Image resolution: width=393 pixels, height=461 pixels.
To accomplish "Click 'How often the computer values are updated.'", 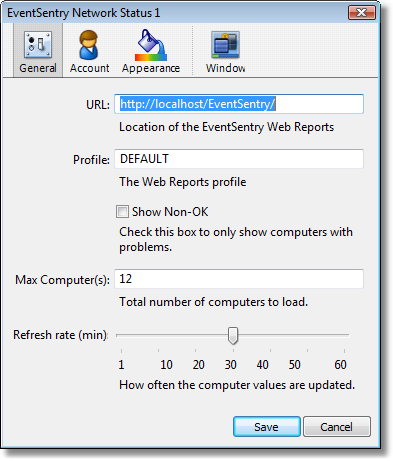I will 237,385.
